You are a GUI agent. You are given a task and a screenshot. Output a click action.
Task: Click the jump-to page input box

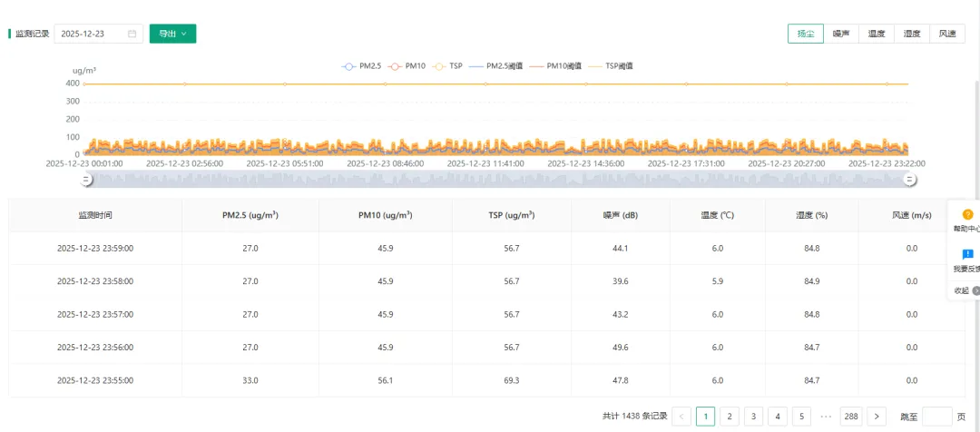(936, 417)
